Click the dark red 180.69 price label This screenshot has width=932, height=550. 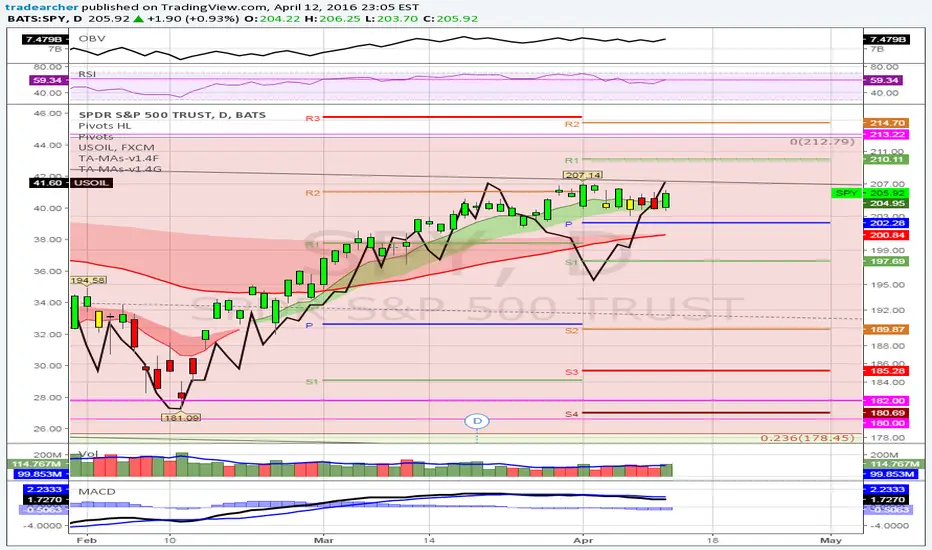[887, 413]
